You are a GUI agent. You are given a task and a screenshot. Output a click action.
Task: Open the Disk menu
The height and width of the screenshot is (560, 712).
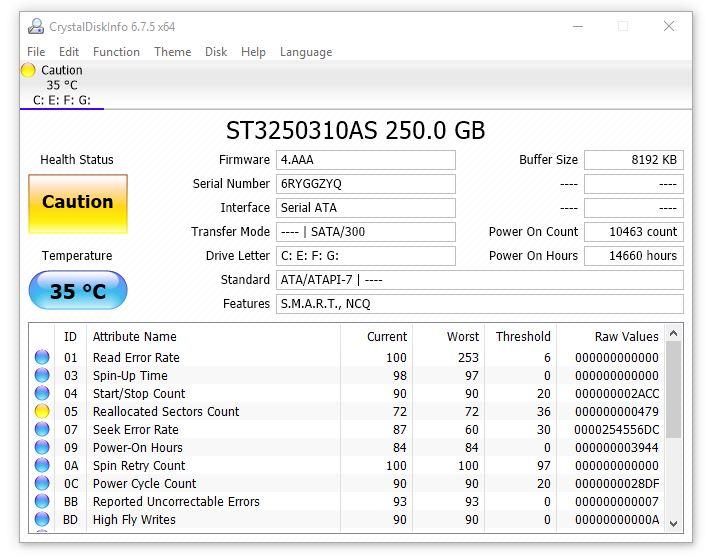pyautogui.click(x=216, y=52)
